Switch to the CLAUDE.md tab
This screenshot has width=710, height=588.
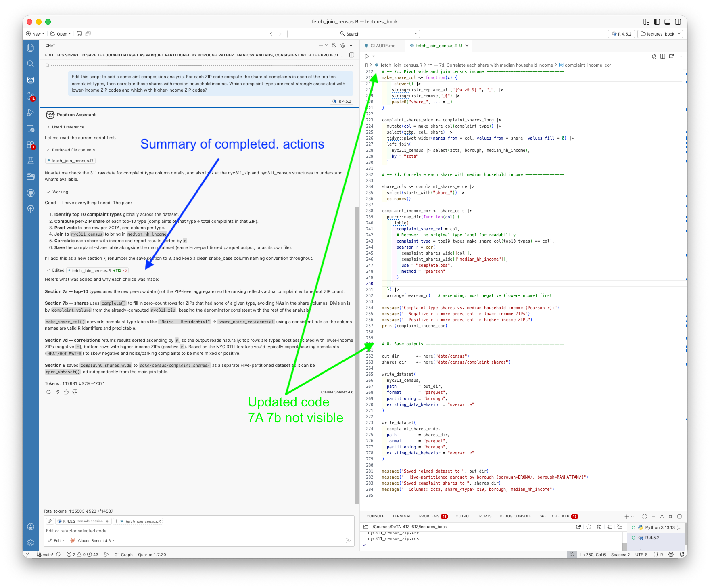click(382, 46)
